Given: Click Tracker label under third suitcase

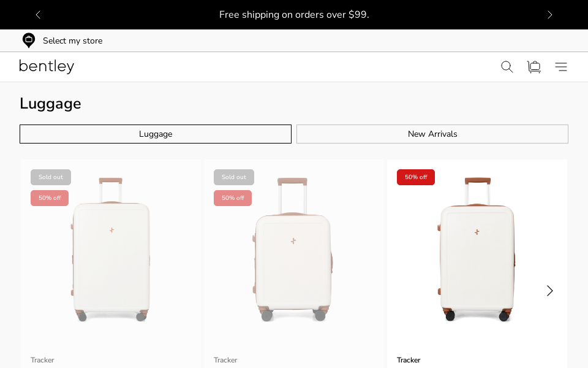Looking at the screenshot, I should click(x=409, y=360).
